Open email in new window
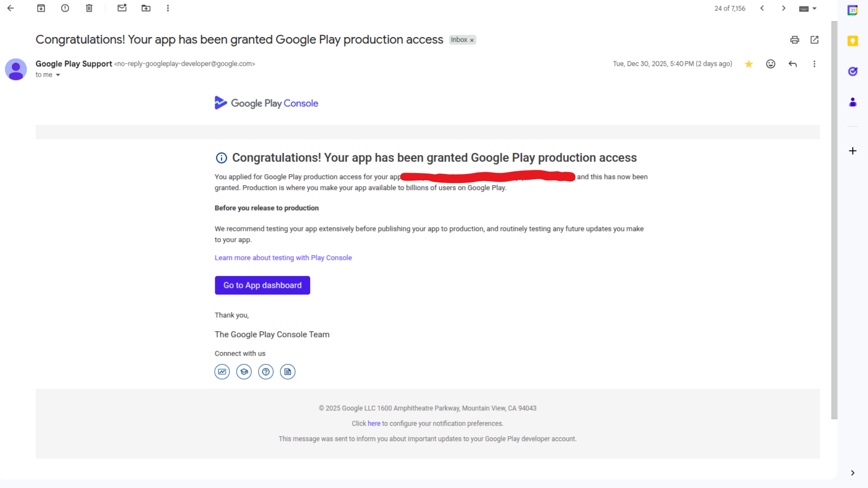 tap(814, 40)
